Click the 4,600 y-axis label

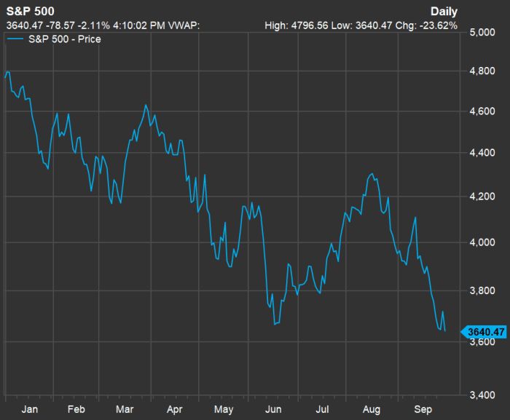[x=482, y=111]
